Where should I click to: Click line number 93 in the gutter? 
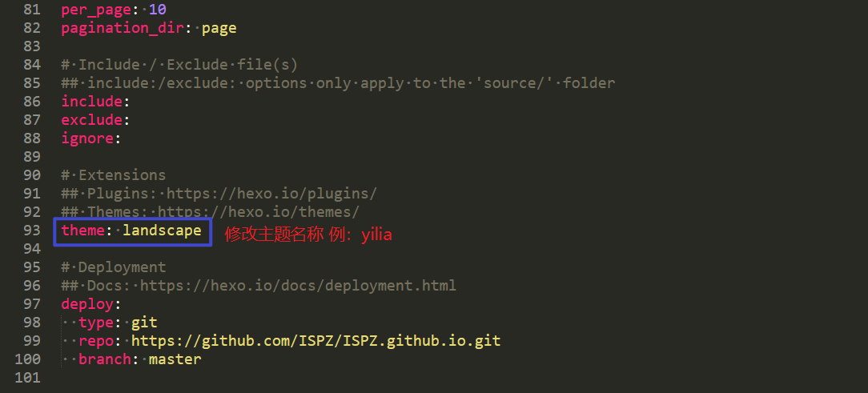32,231
